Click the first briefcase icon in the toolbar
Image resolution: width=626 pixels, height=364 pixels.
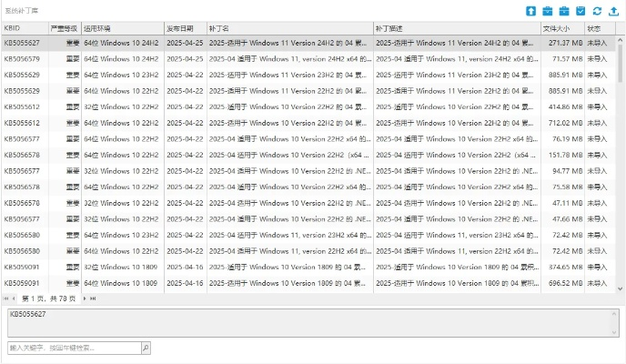pyautogui.click(x=548, y=10)
